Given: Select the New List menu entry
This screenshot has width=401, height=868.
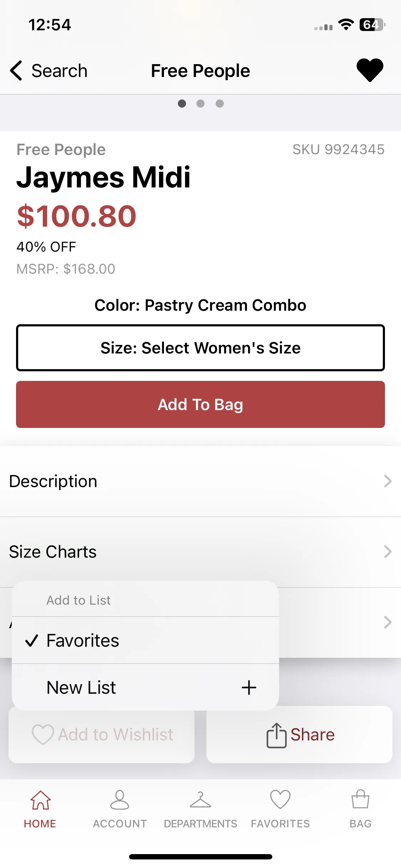Looking at the screenshot, I should point(145,687).
